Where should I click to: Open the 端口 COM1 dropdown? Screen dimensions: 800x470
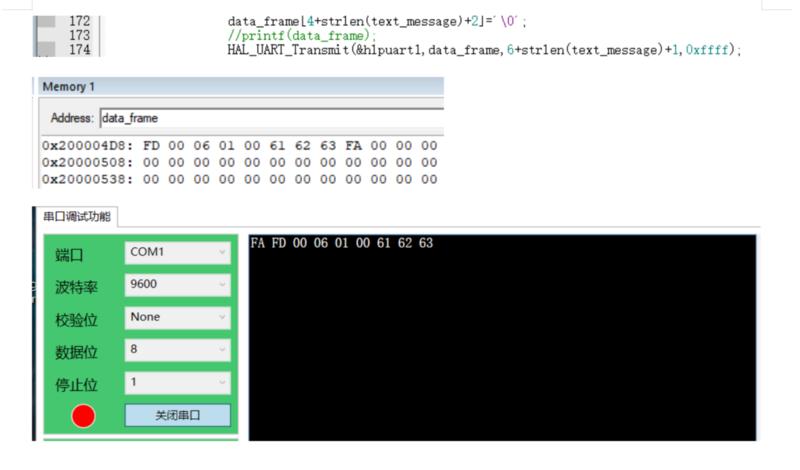(178, 252)
